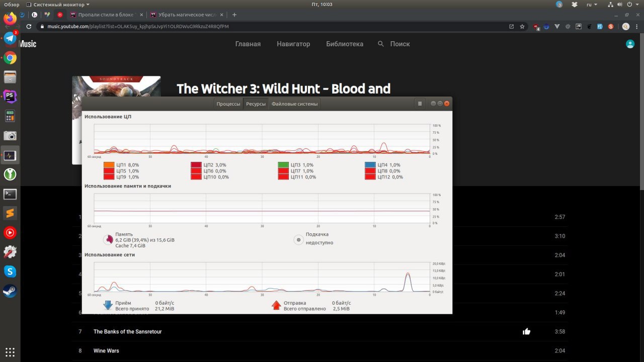Image resolution: width=644 pixels, height=362 pixels.
Task: Click the Отправка upload arrow color icon
Action: pos(276,305)
